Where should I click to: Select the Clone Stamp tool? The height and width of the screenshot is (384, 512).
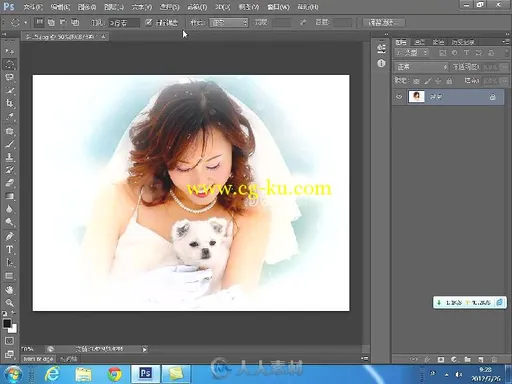[9, 157]
